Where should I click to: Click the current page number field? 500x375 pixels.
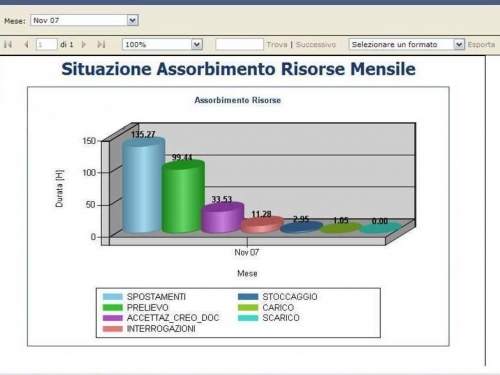(47, 44)
